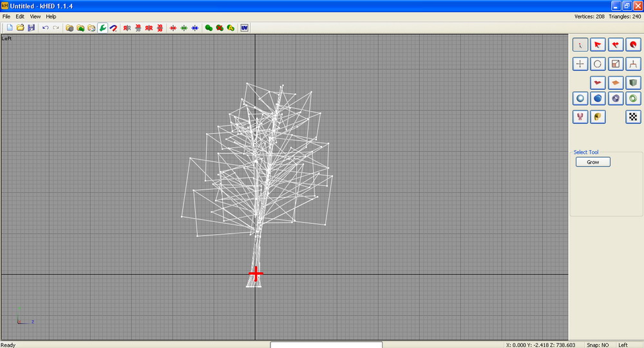The image size is (644, 348).
Task: Click the red weld vertices icon
Action: [173, 28]
